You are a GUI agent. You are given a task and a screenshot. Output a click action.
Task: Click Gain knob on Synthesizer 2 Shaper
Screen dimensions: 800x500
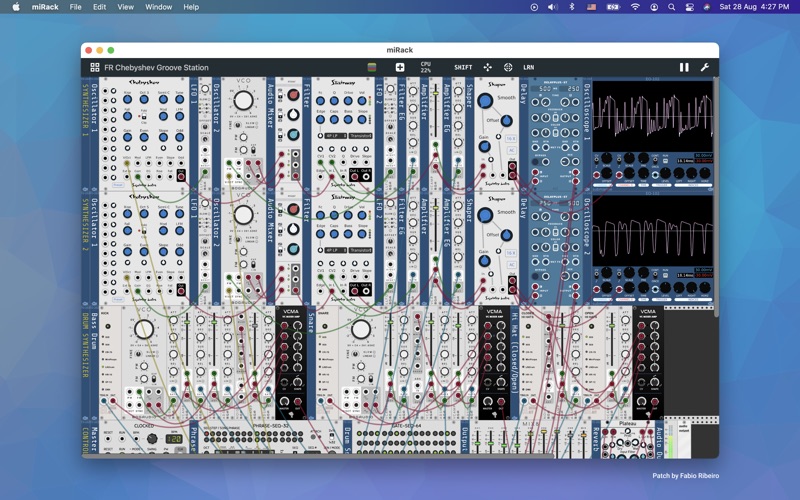click(x=484, y=261)
